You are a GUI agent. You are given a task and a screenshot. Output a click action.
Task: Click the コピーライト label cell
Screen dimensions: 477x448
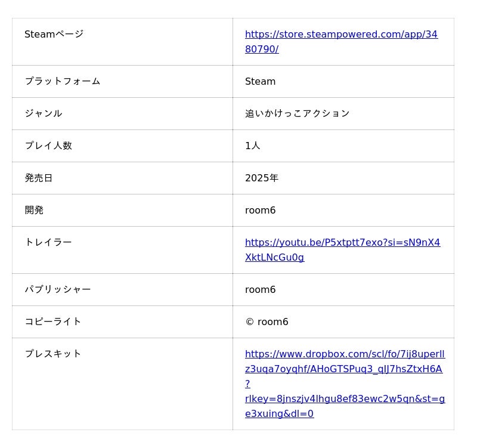pyautogui.click(x=53, y=322)
